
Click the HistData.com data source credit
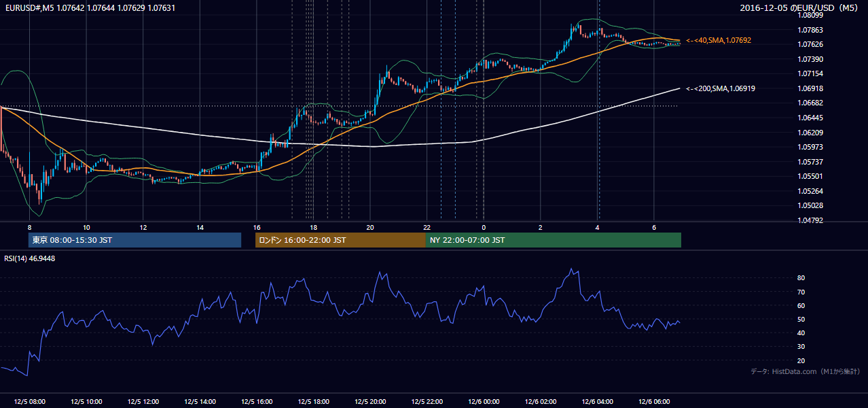click(x=806, y=371)
